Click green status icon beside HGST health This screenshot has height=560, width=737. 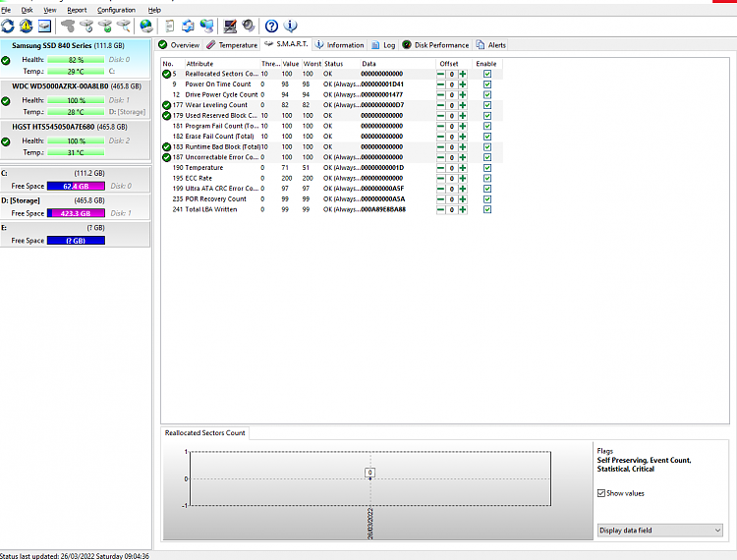coord(6,141)
